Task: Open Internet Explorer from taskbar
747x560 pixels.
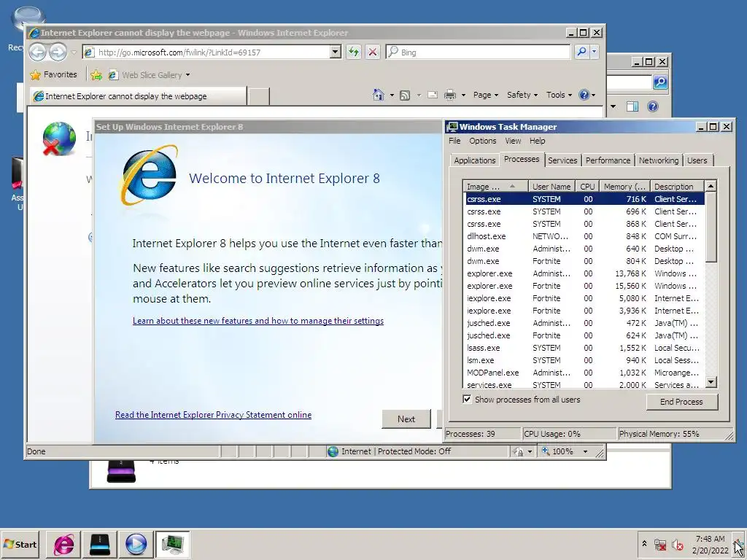Action: point(64,544)
